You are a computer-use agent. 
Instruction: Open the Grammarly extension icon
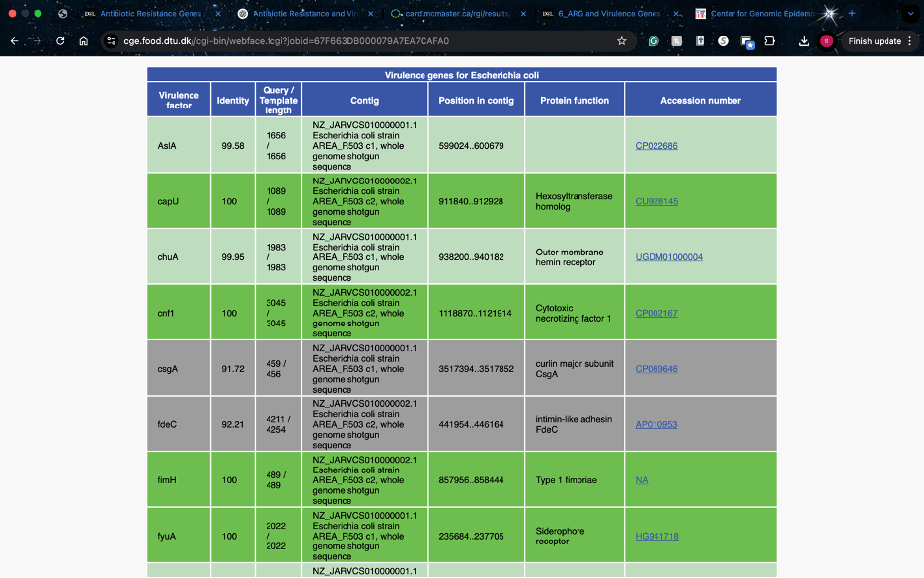point(654,41)
